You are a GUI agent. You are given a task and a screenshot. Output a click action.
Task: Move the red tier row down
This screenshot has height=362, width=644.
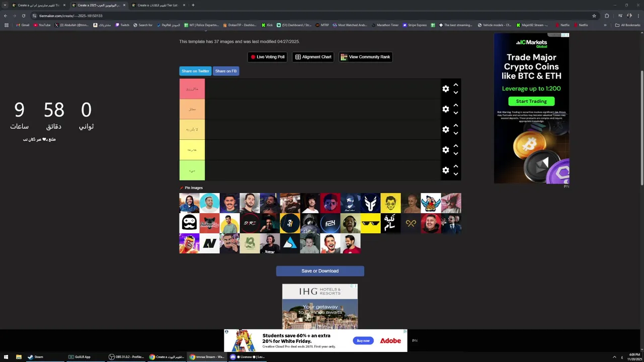[x=455, y=93]
